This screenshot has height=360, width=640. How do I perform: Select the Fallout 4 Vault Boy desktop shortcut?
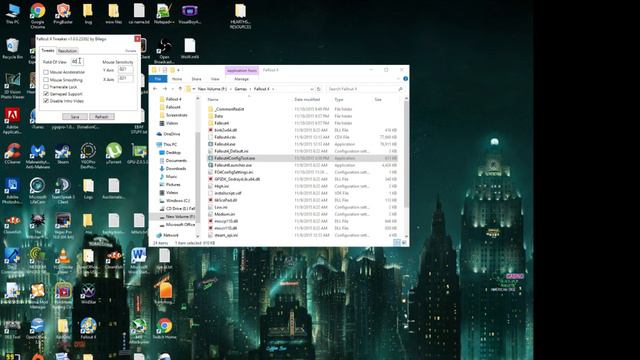(x=88, y=328)
